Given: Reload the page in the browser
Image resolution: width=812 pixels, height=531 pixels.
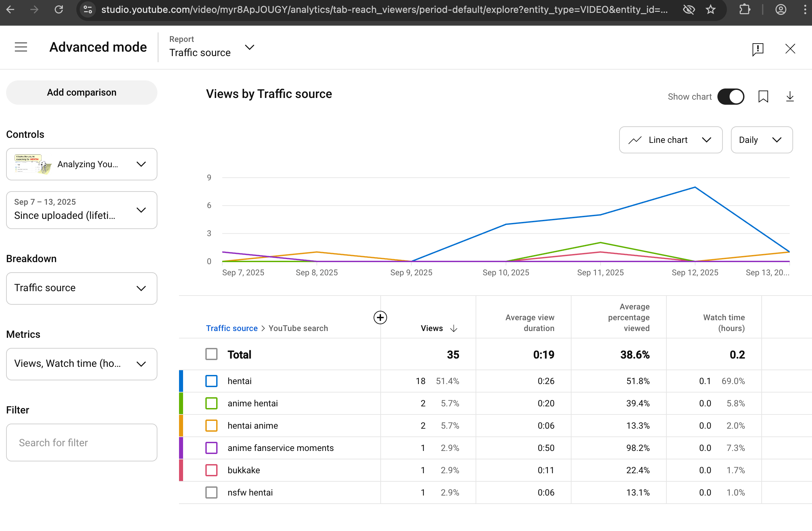Looking at the screenshot, I should (59, 9).
